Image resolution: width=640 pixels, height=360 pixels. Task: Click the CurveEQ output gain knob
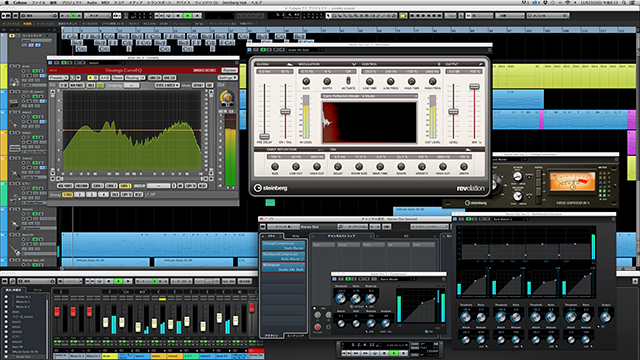pos(226,97)
